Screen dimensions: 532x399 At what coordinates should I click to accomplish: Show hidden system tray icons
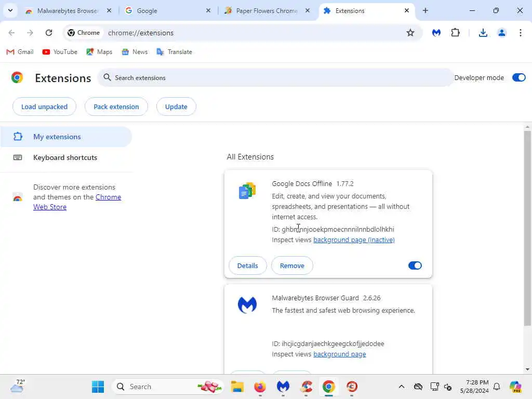coord(402,387)
